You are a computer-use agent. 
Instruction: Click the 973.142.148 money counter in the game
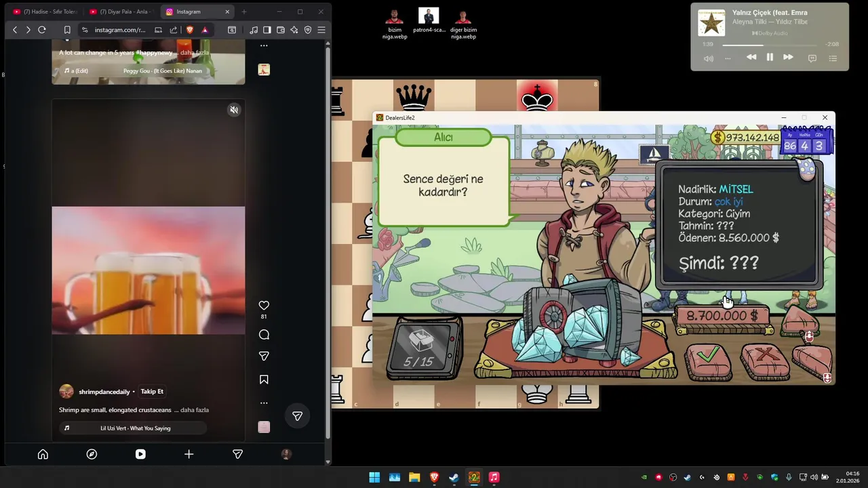point(746,138)
